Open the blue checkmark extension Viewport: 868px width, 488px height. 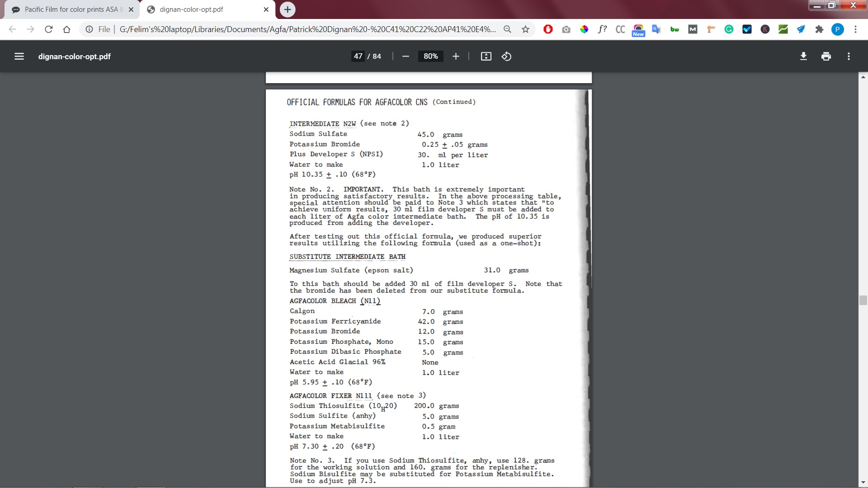pyautogui.click(x=747, y=29)
